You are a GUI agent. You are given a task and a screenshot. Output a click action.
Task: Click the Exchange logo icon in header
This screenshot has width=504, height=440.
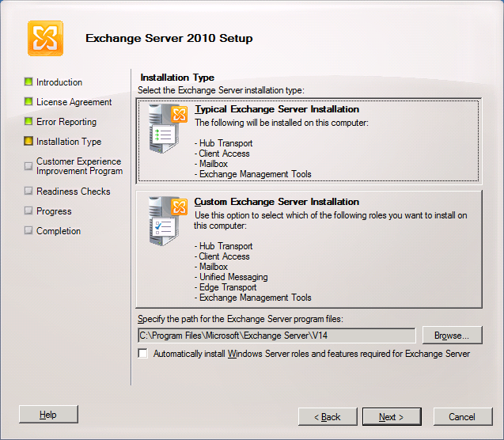[x=45, y=38]
